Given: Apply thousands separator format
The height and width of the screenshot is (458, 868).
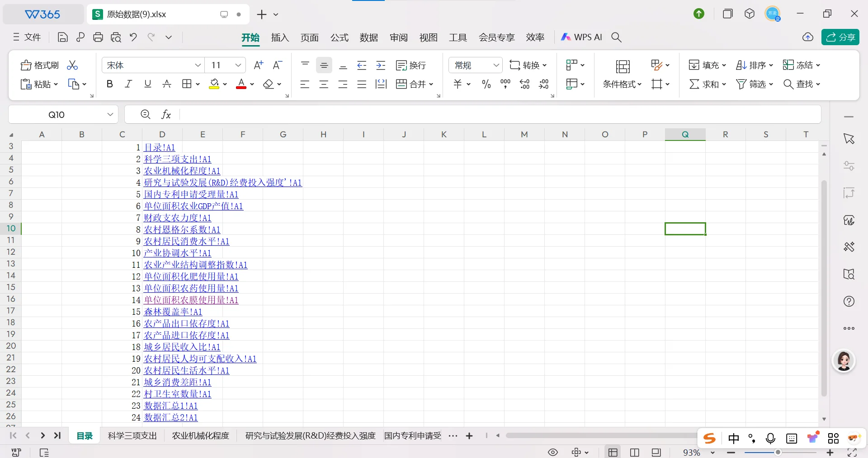Looking at the screenshot, I should [505, 84].
